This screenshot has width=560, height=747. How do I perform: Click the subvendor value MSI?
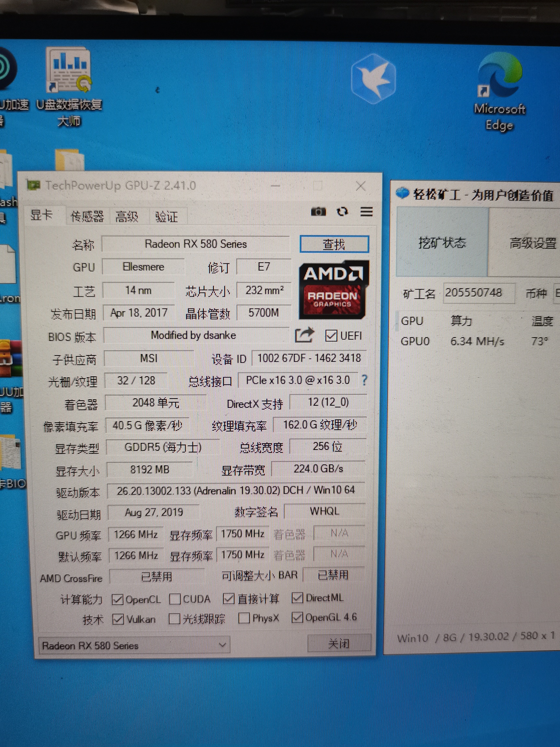click(148, 358)
